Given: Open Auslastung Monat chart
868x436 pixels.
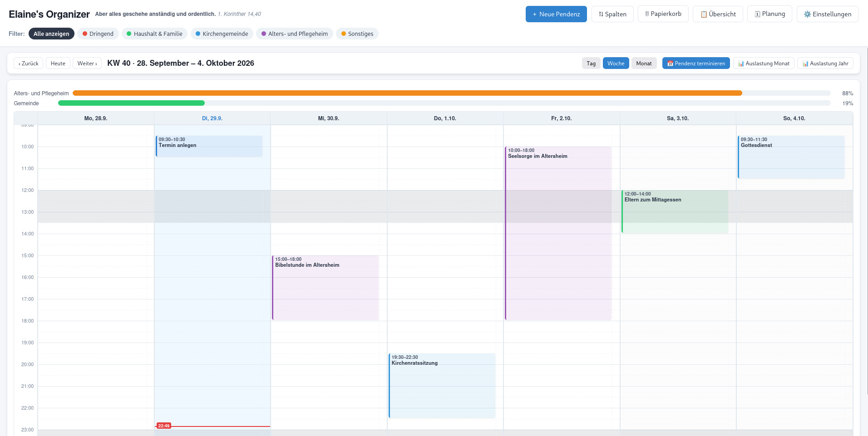Looking at the screenshot, I should tap(764, 63).
